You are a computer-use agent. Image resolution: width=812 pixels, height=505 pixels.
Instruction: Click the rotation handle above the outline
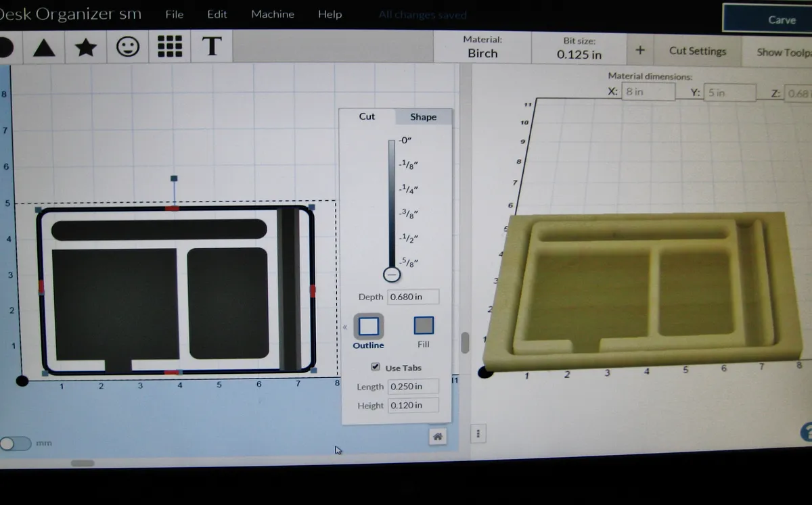(x=174, y=178)
